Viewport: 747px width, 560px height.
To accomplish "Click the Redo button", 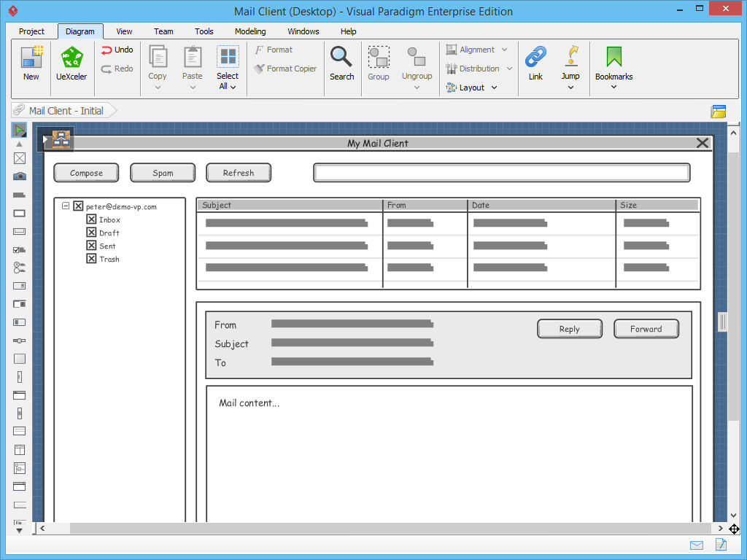I will click(117, 69).
